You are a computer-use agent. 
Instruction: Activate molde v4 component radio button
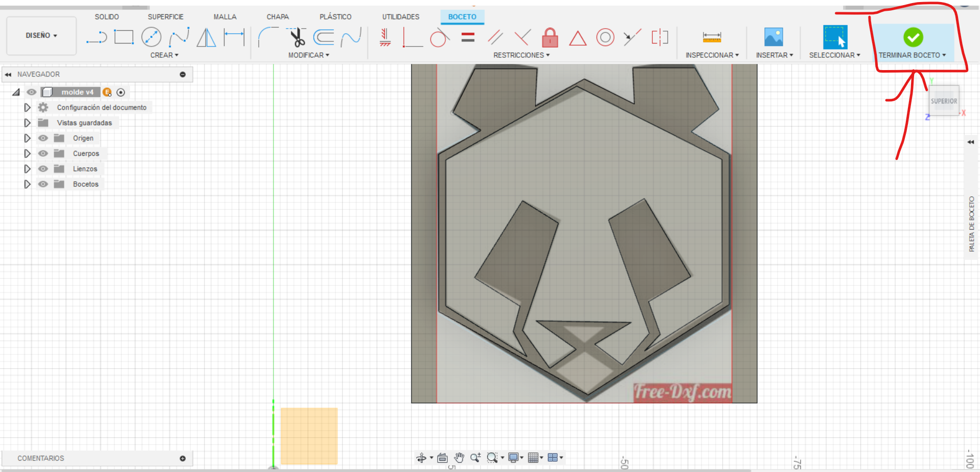121,93
